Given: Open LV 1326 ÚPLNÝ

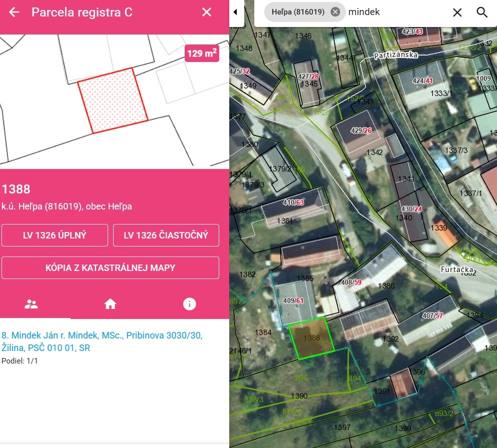Looking at the screenshot, I should point(55,235).
